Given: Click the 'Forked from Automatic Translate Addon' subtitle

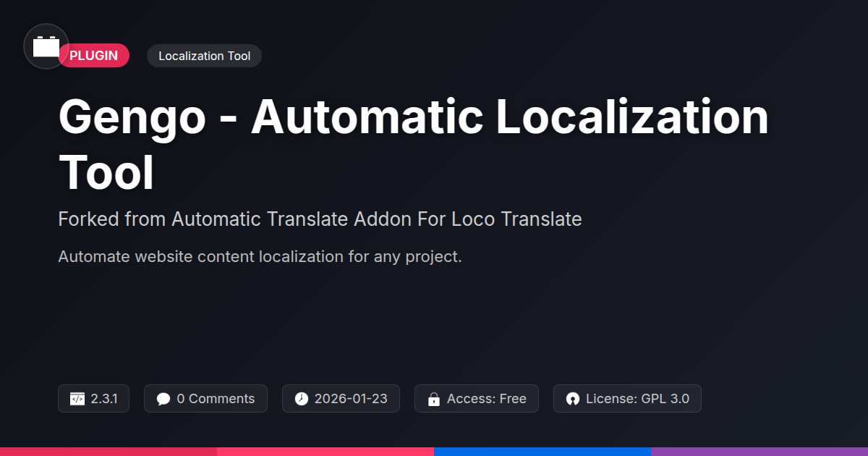Looking at the screenshot, I should (x=320, y=219).
